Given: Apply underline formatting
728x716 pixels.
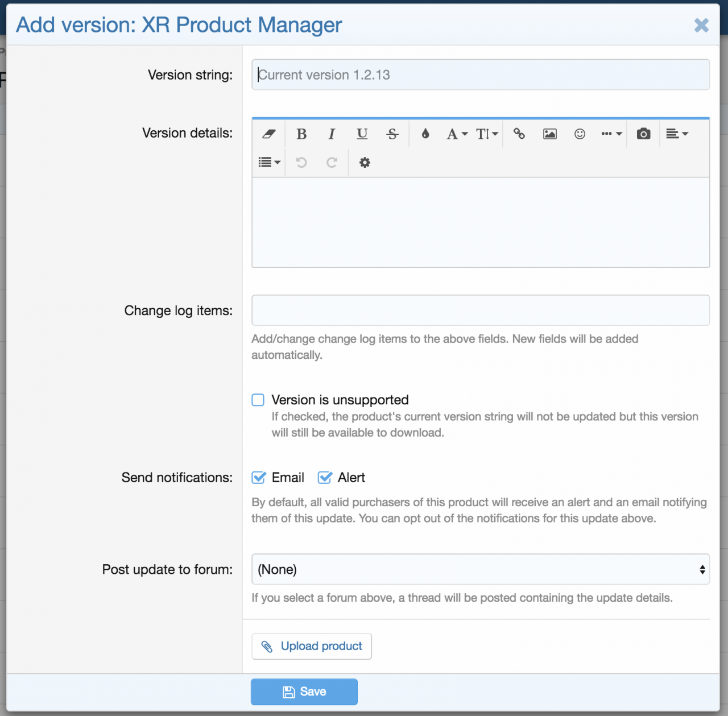Looking at the screenshot, I should coord(362,134).
